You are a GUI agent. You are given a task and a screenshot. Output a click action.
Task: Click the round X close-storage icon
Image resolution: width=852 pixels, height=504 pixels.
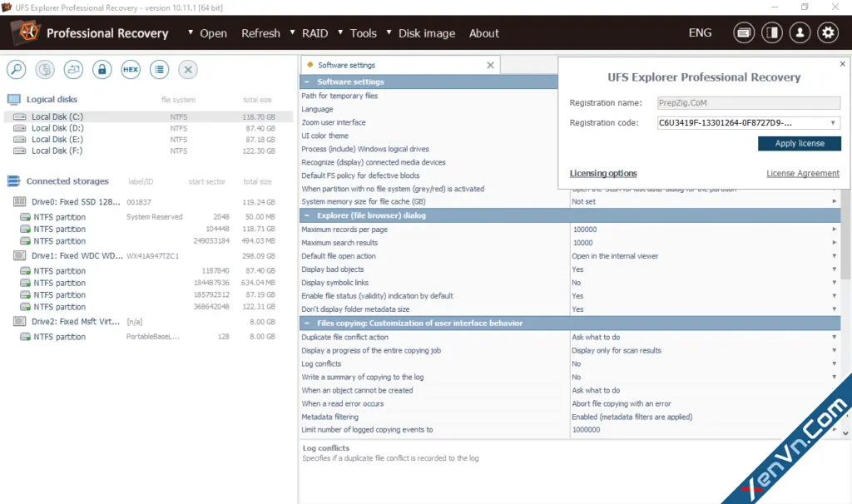(188, 70)
